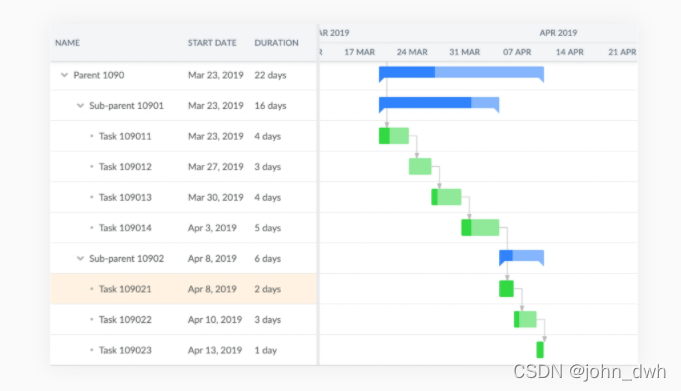This screenshot has width=681, height=391.
Task: Click the green Task 109021 Gantt bar
Action: pos(506,289)
